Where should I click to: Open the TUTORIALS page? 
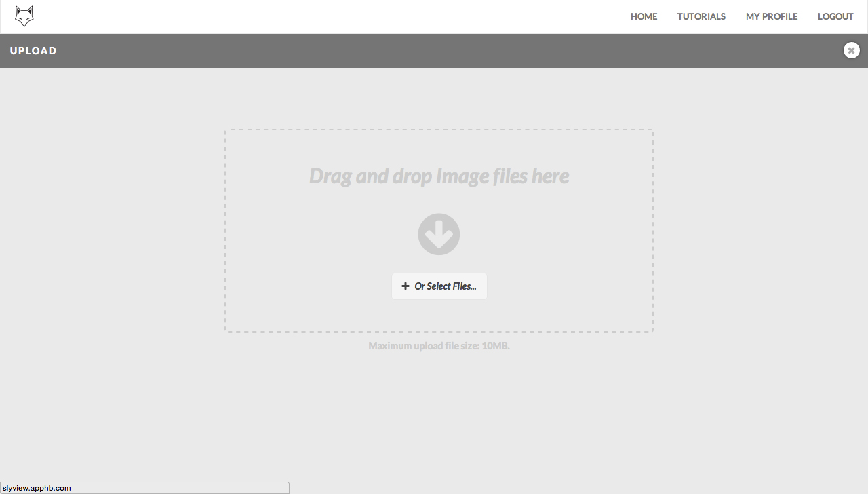(x=701, y=16)
